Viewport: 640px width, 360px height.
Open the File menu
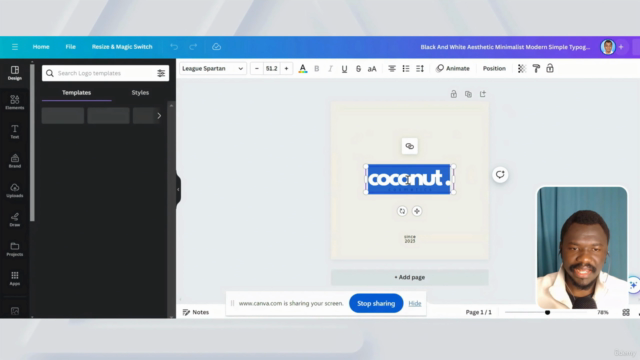pyautogui.click(x=71, y=47)
